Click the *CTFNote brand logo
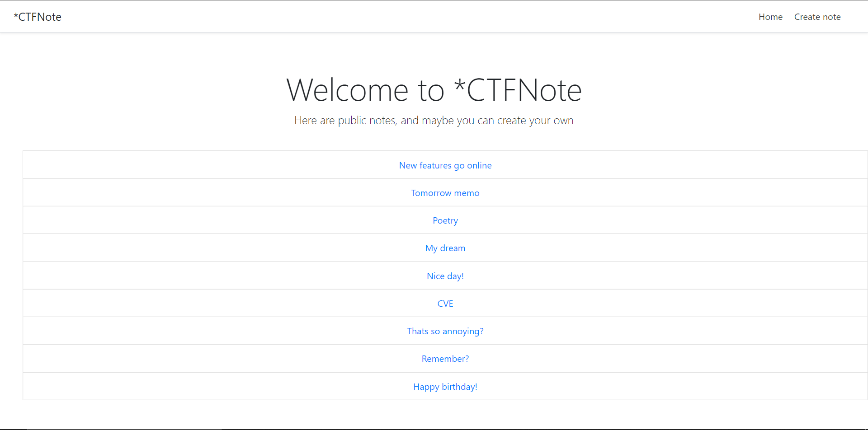This screenshot has height=430, width=868. coord(38,17)
